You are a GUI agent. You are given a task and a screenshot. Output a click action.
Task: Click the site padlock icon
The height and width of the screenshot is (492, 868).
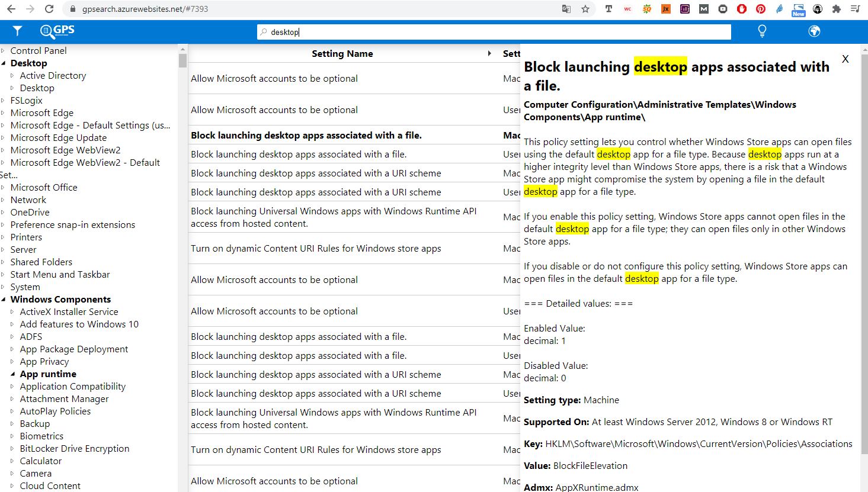coord(72,9)
